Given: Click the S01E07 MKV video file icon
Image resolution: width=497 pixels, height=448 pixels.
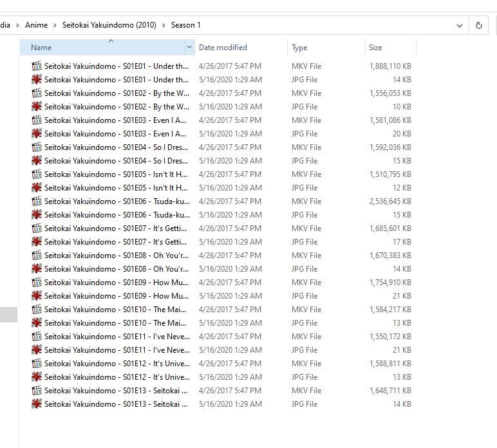Looking at the screenshot, I should tap(37, 228).
